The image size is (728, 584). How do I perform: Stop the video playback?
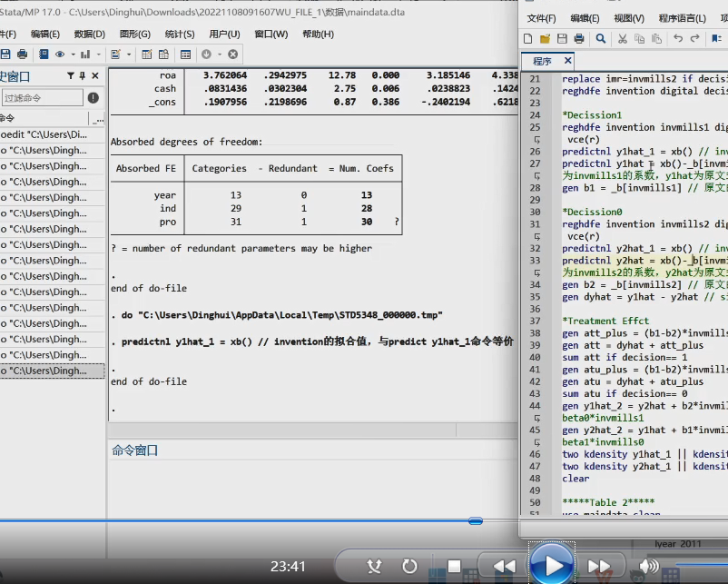tap(454, 567)
